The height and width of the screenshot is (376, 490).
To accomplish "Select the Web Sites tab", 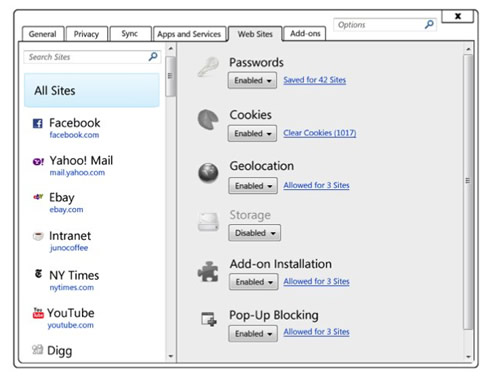I will [255, 34].
